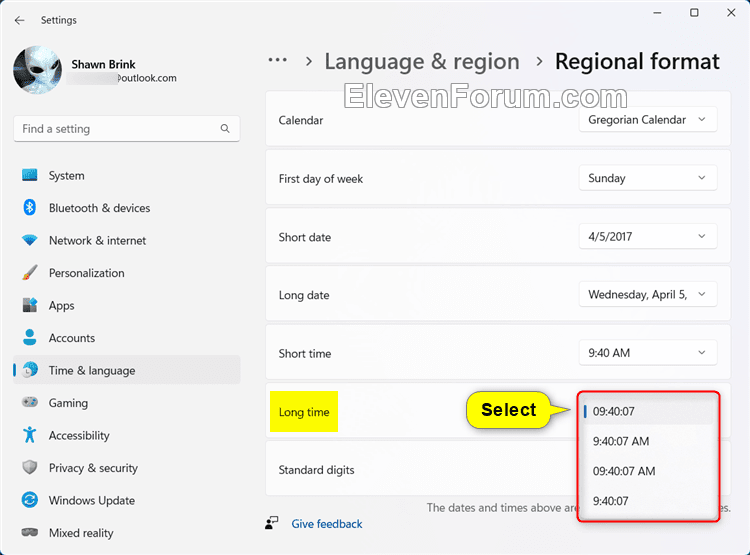The width and height of the screenshot is (750, 555).
Task: Click the search magnifier icon
Action: pos(225,128)
